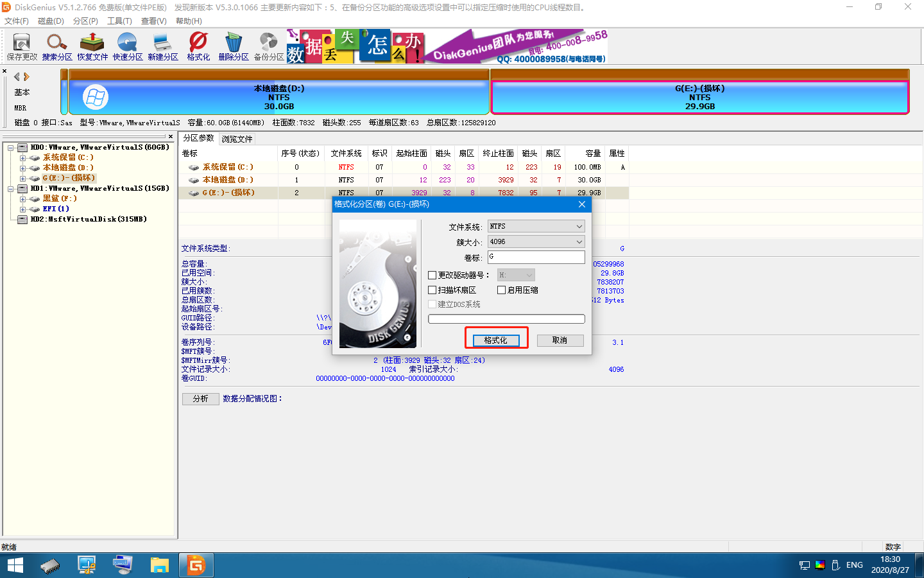Click the 分析 button

click(x=201, y=399)
